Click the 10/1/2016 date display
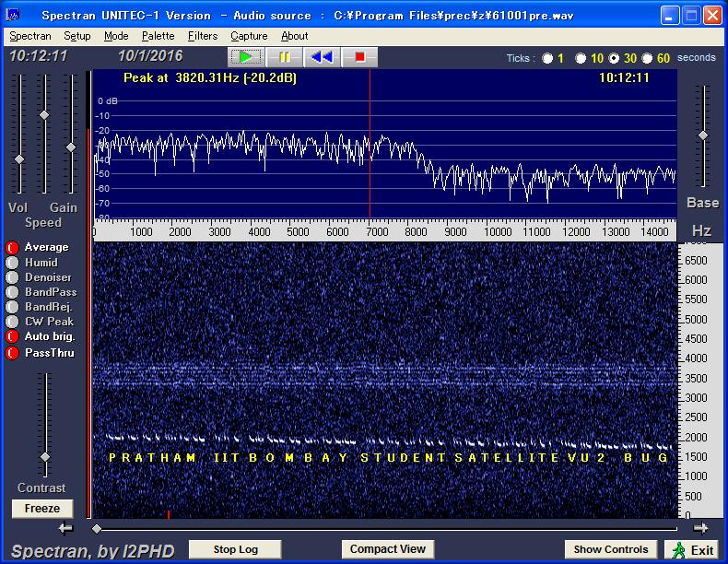728x564 pixels. [x=150, y=56]
